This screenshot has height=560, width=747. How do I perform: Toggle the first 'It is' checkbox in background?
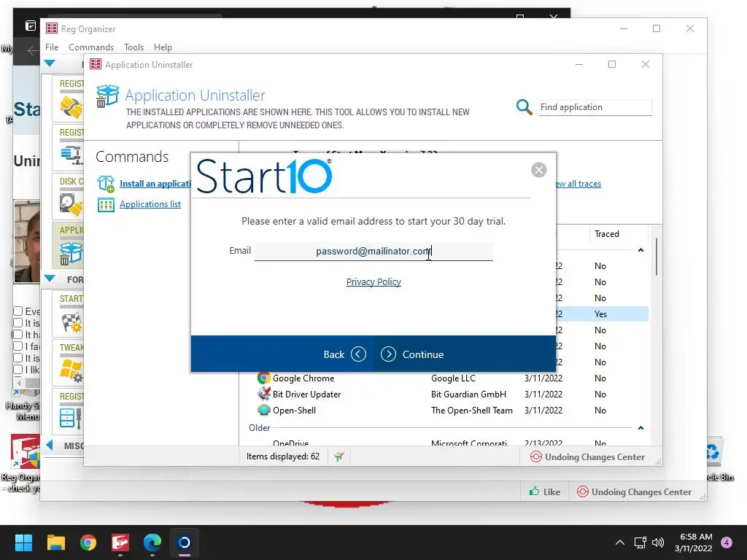18,323
